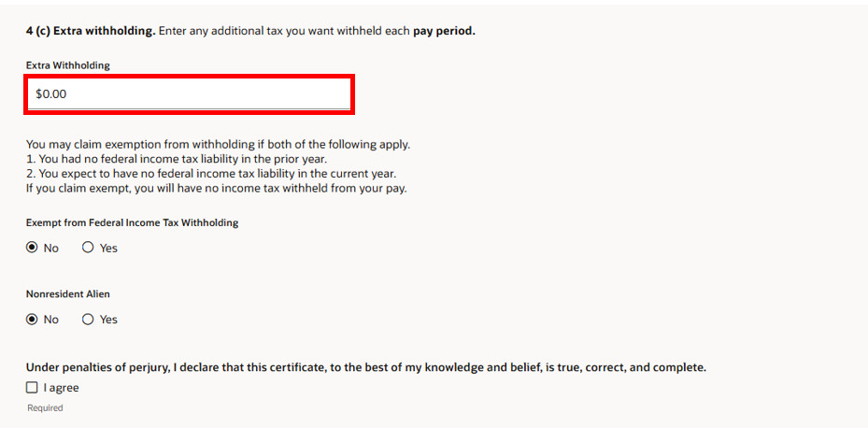Select No radio under Nonresident Alien

tap(32, 320)
